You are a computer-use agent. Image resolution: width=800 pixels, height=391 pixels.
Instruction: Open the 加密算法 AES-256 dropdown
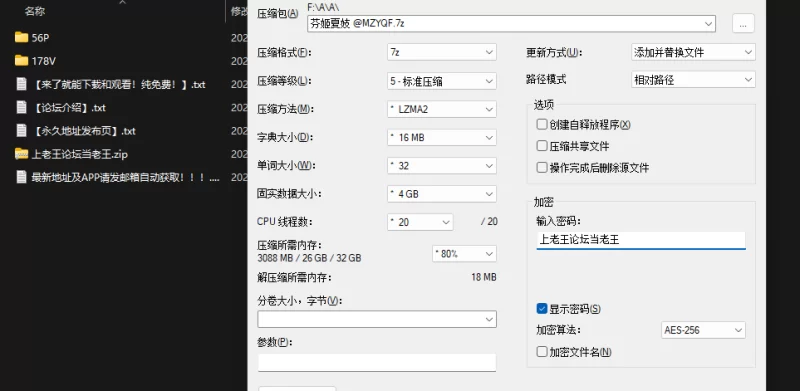704,330
